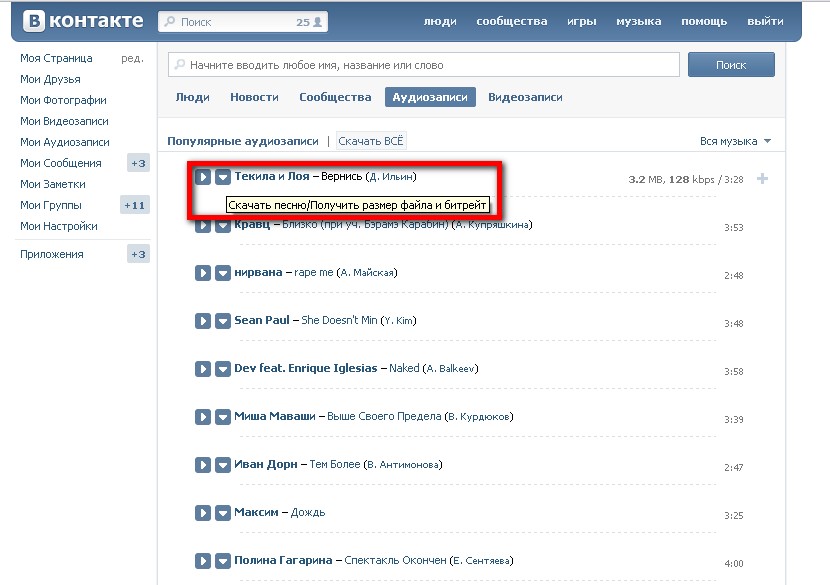Play the Миша Маваши track
The image size is (830, 585).
coord(203,417)
